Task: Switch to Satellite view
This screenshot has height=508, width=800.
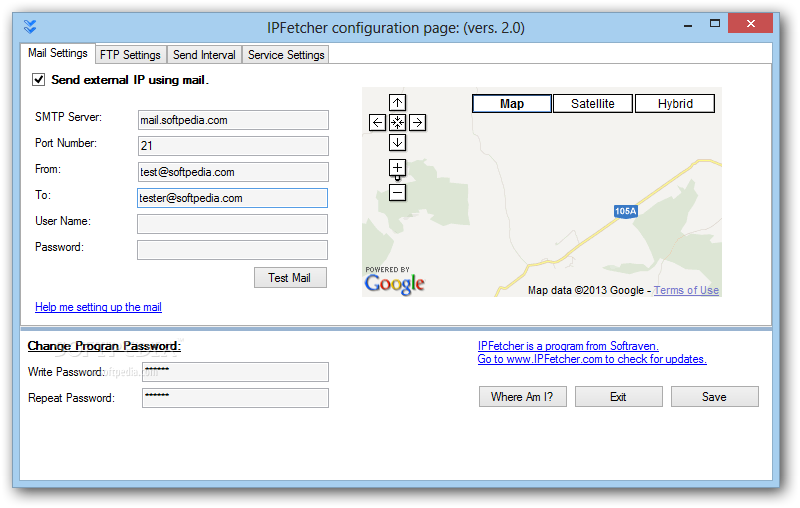Action: [x=593, y=104]
